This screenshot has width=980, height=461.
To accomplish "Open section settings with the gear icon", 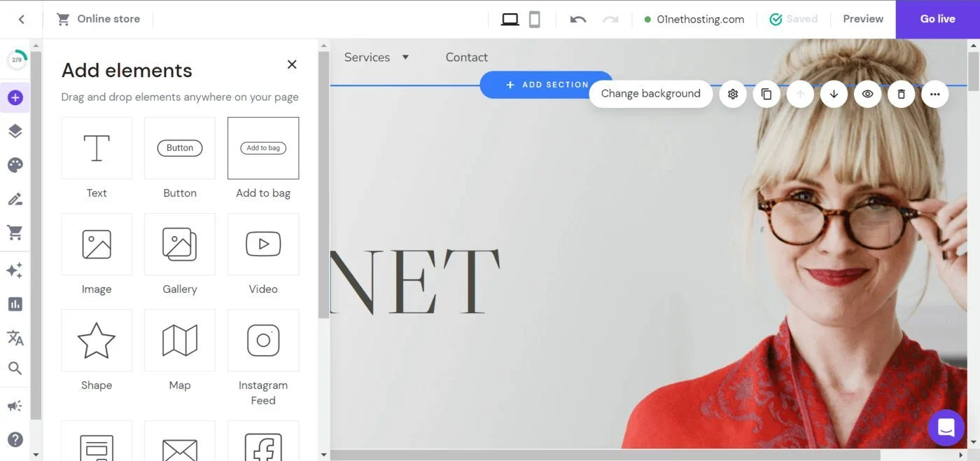I will [x=732, y=93].
